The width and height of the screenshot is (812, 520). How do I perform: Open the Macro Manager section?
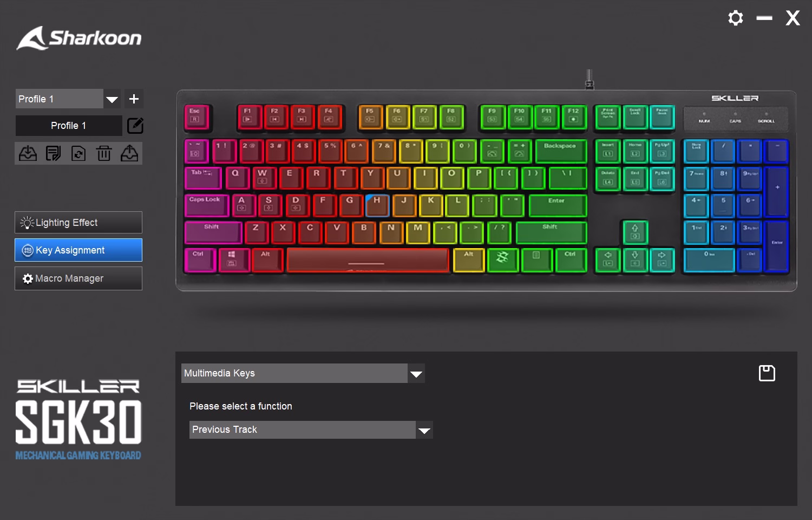(x=78, y=278)
